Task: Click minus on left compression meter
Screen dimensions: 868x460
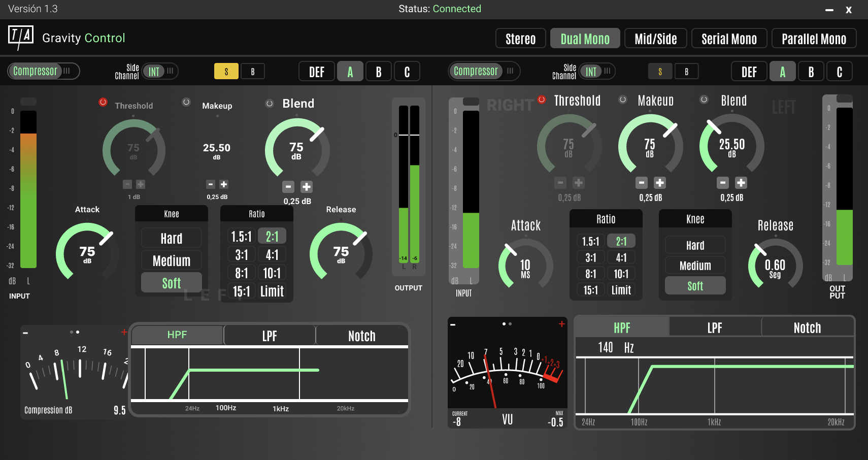Action: pyautogui.click(x=25, y=333)
